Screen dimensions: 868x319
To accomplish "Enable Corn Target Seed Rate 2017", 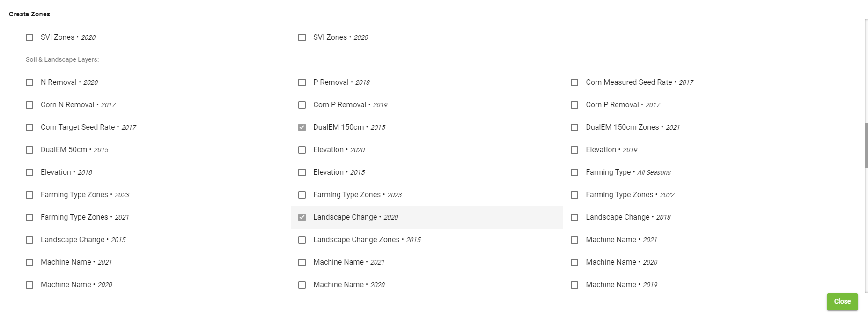I will pos(29,127).
